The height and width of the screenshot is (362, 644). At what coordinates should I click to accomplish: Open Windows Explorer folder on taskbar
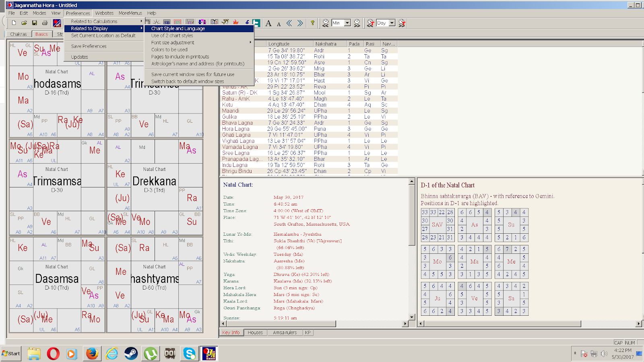[x=34, y=354]
